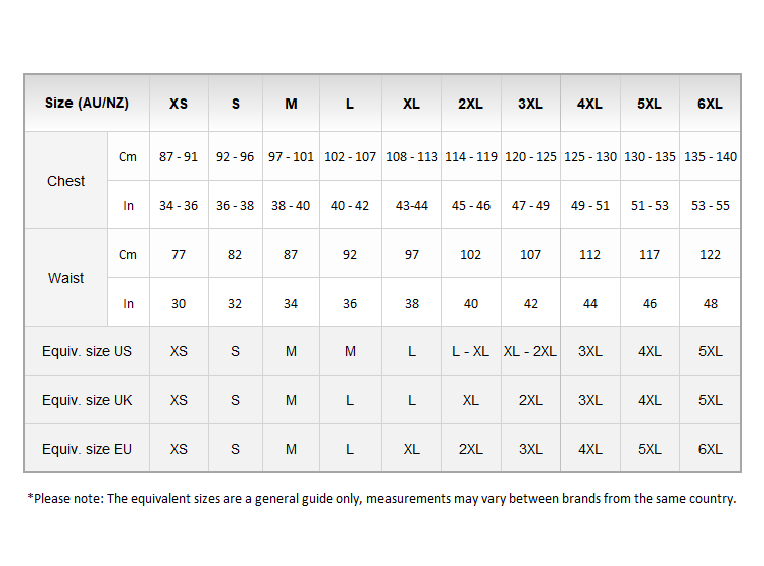This screenshot has height=566, width=764.
Task: Click the Please note disclaimer text
Action: (381, 498)
